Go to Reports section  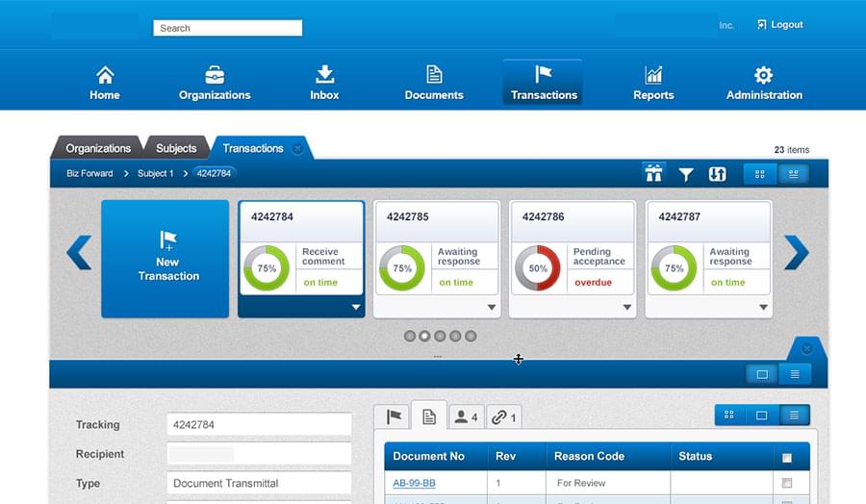point(653,84)
